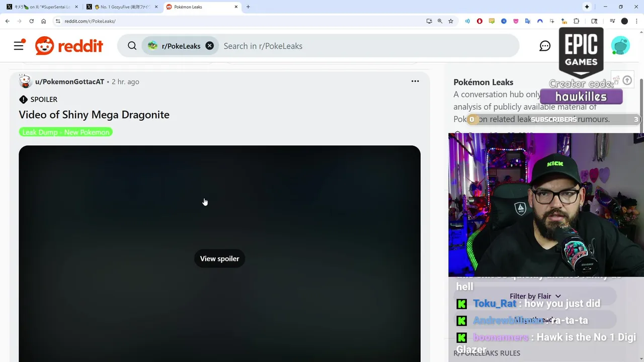Open the user avatar menu
Image resolution: width=644 pixels, height=362 pixels.
click(620, 46)
